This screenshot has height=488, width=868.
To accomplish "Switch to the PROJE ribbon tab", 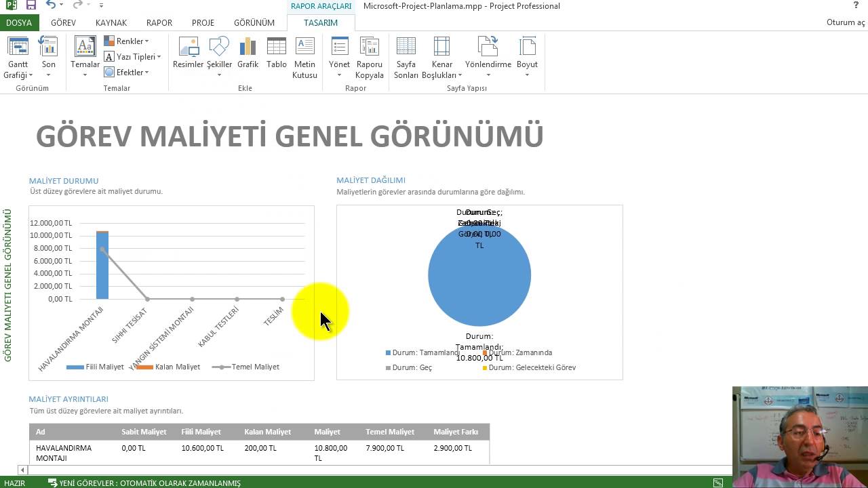I will click(203, 22).
